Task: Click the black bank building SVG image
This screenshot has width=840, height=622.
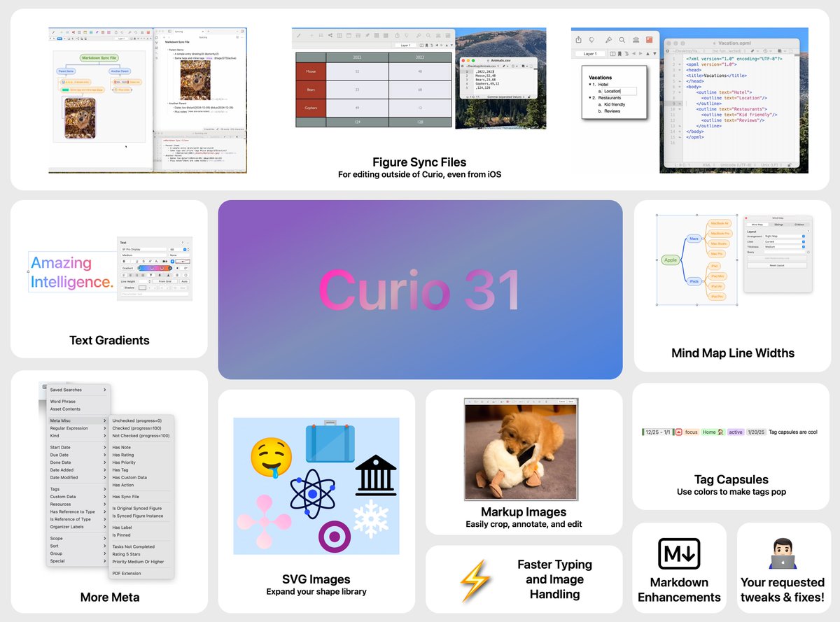Action: (x=376, y=475)
